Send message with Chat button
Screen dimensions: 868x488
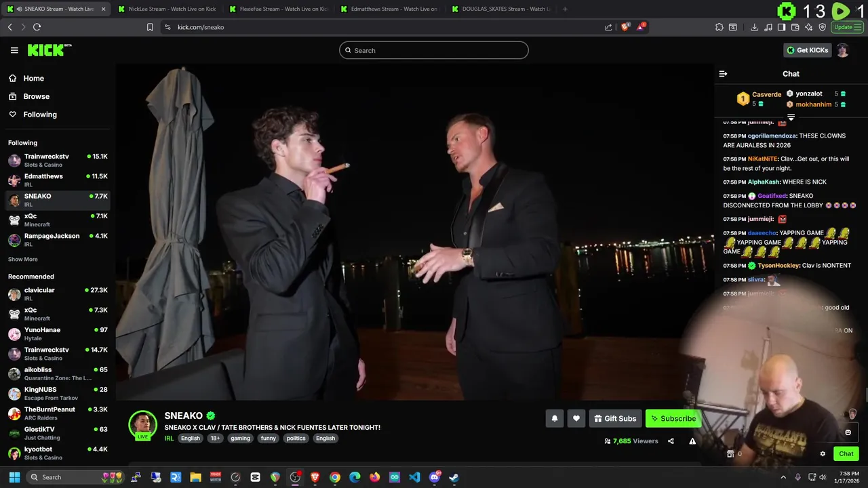pyautogui.click(x=846, y=454)
